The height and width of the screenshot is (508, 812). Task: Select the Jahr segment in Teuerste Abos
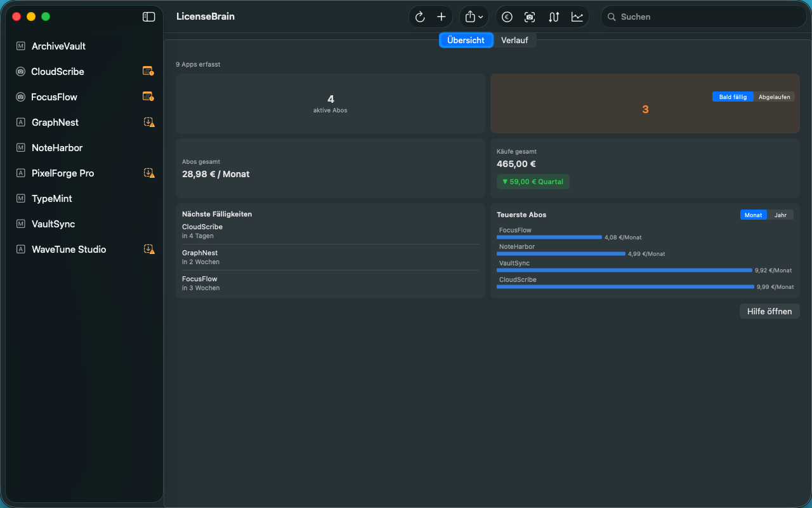[x=780, y=215]
